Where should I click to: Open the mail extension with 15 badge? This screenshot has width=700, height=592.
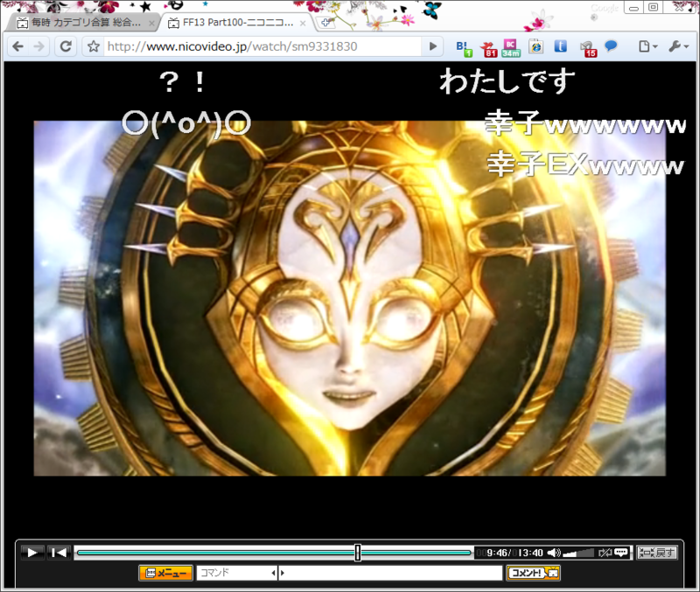pos(588,48)
